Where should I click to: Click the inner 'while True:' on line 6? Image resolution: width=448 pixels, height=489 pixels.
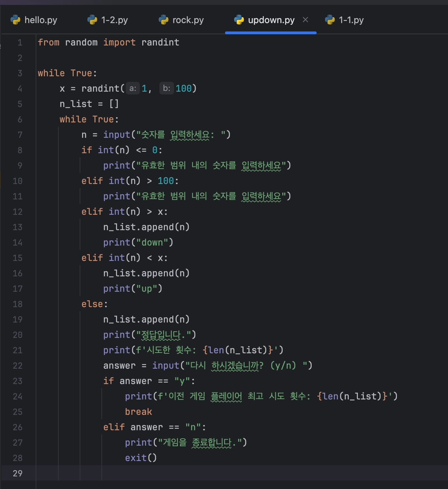[89, 120]
